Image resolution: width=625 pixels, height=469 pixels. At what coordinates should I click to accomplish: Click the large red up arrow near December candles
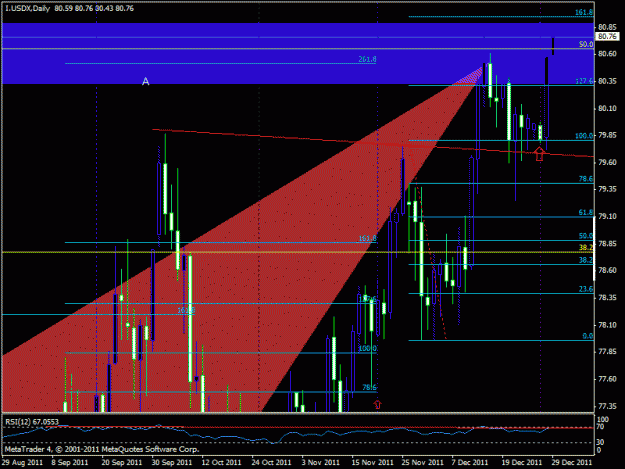(539, 154)
